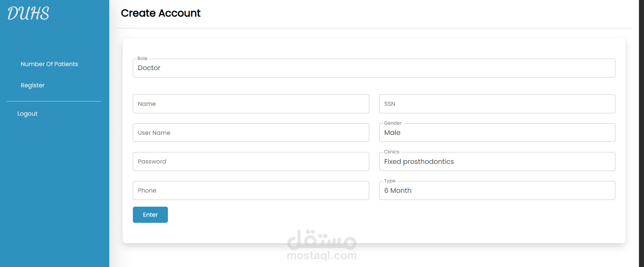Select the User Name text box

click(251, 133)
